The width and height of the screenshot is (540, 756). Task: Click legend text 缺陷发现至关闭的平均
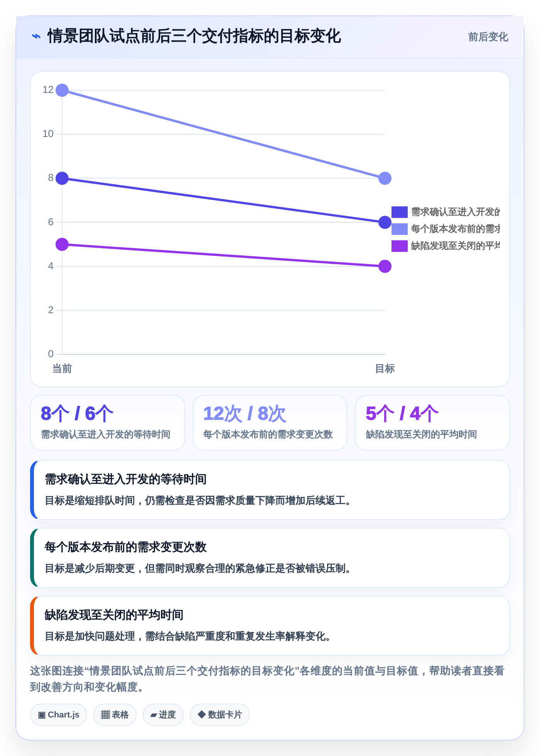pyautogui.click(x=455, y=246)
